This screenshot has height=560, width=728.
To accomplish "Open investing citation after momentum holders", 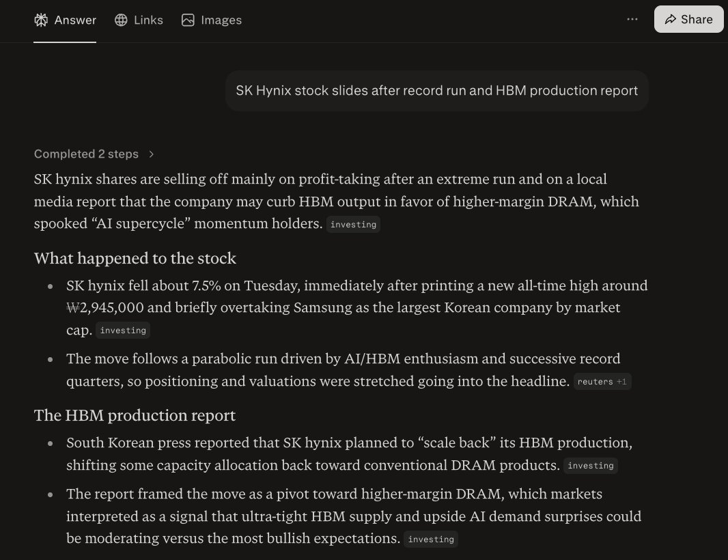I will (x=353, y=224).
